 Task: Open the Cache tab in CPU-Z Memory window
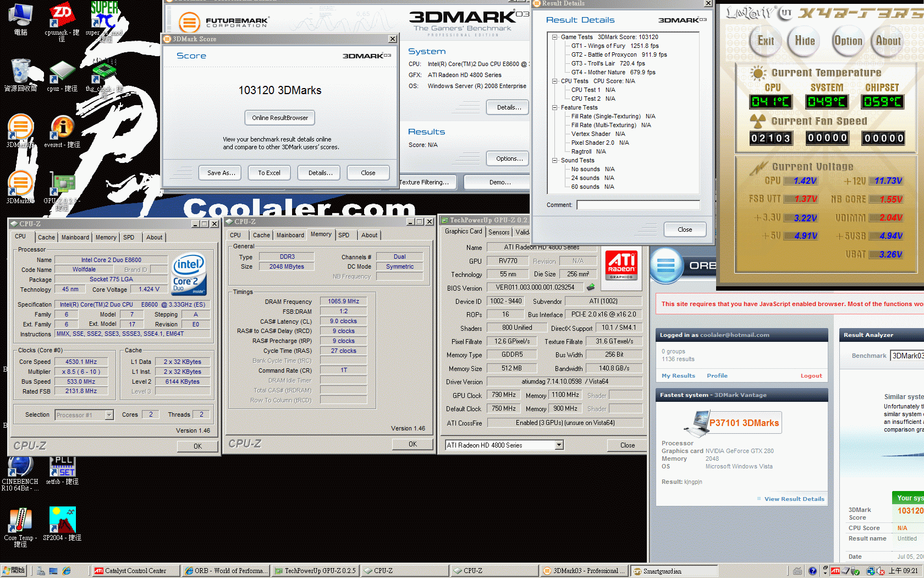coord(261,235)
